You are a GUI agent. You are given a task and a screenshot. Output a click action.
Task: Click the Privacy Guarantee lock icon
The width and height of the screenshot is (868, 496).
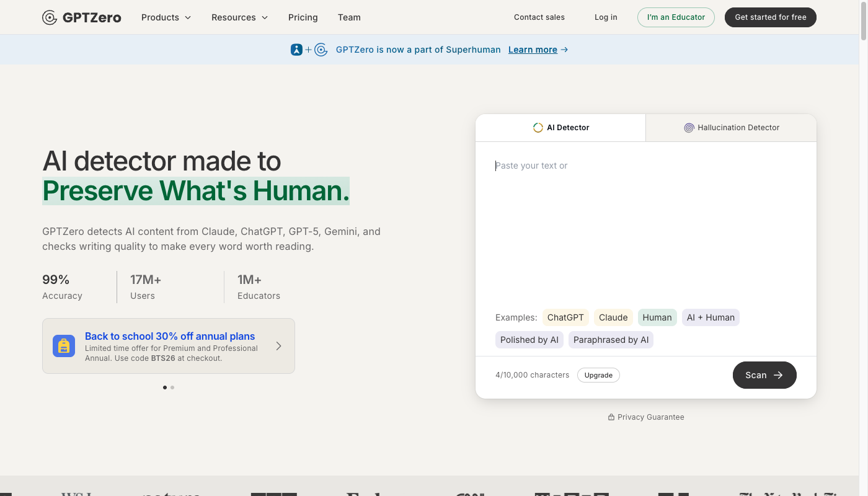(611, 417)
